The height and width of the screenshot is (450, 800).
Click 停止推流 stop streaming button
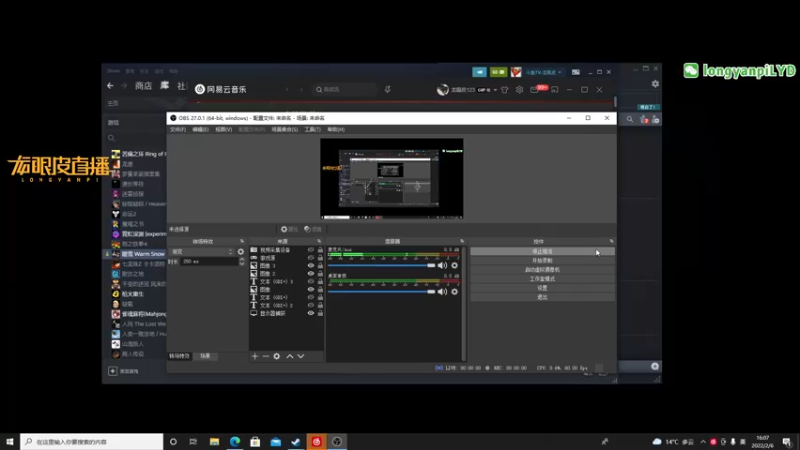(x=542, y=252)
